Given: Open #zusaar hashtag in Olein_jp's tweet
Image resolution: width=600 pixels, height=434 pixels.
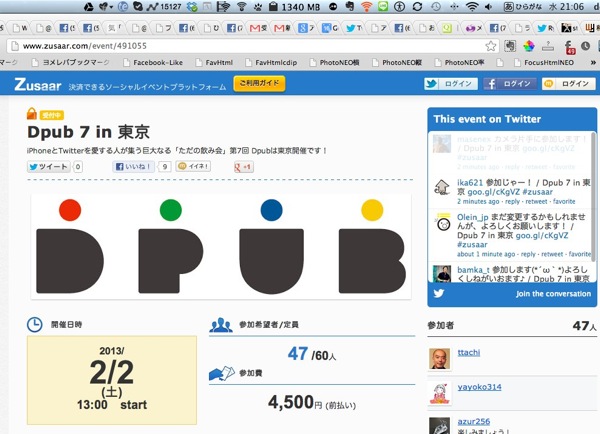Looking at the screenshot, I should pyautogui.click(x=472, y=245).
